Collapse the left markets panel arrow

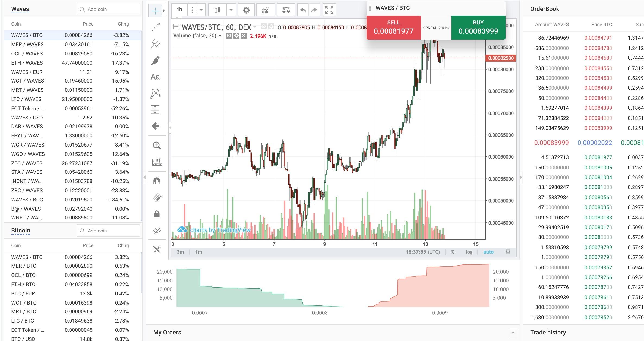coord(144,177)
